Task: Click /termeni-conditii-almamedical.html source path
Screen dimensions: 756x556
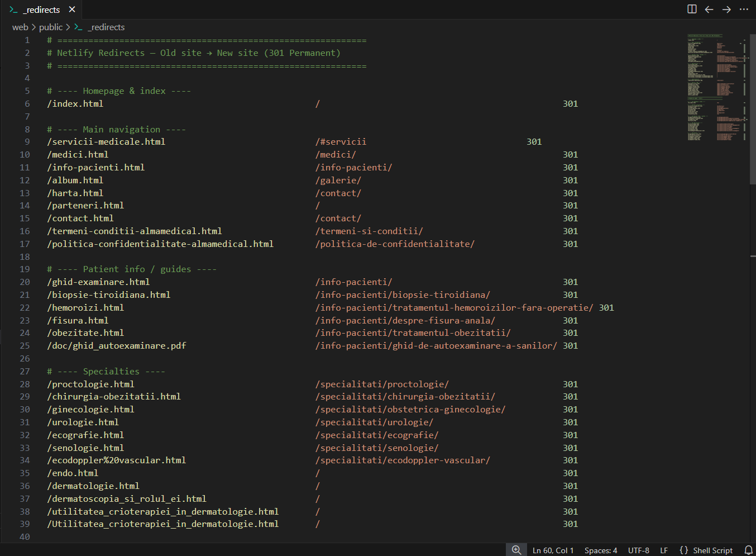Action: [x=135, y=231]
